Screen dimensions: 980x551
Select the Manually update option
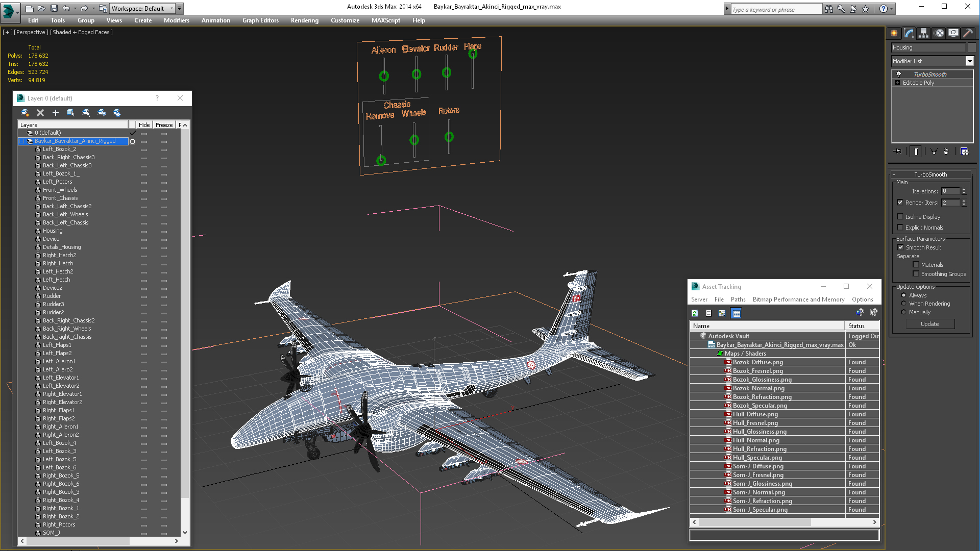[x=903, y=312]
